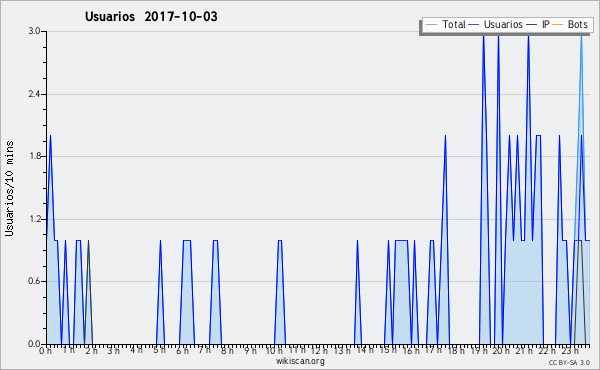Click the orange Bots legend line

coord(558,25)
